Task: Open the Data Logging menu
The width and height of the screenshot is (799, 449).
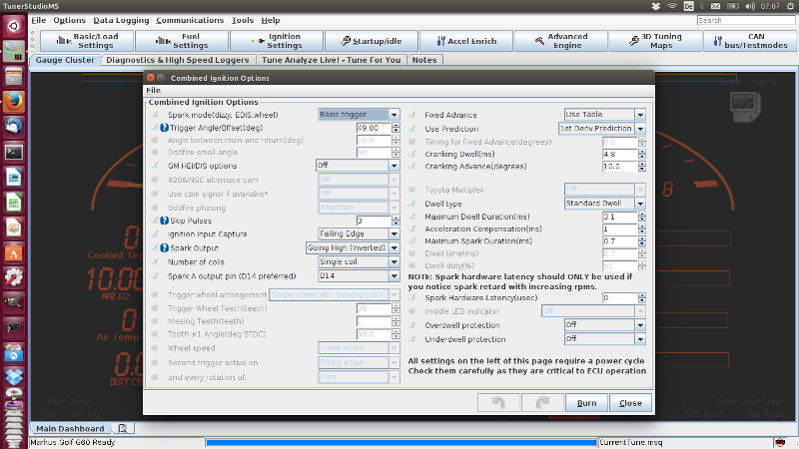Action: [121, 20]
